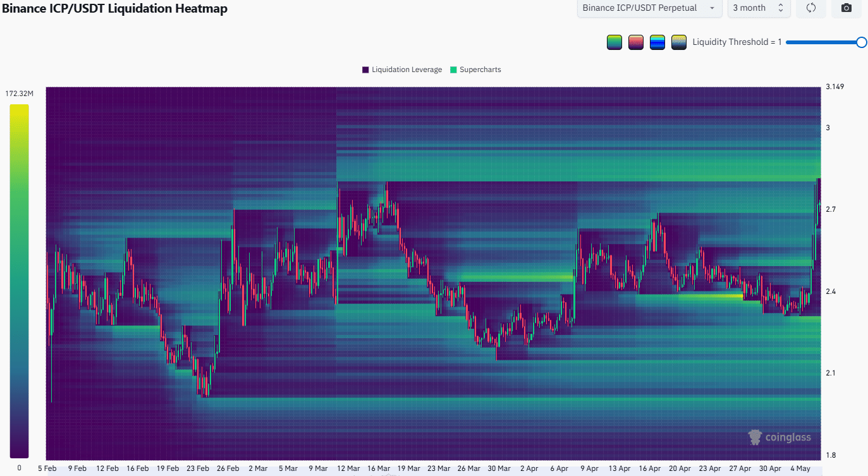Screen dimensions: 868x476
Task: Click the 2.1 price axis label
Action: tap(831, 373)
